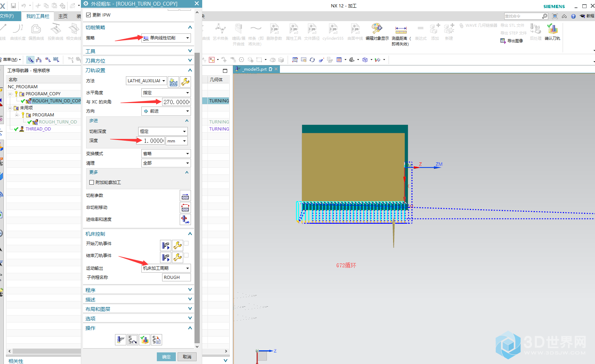Collapse PROGRAM_COPY tree node

coord(10,94)
